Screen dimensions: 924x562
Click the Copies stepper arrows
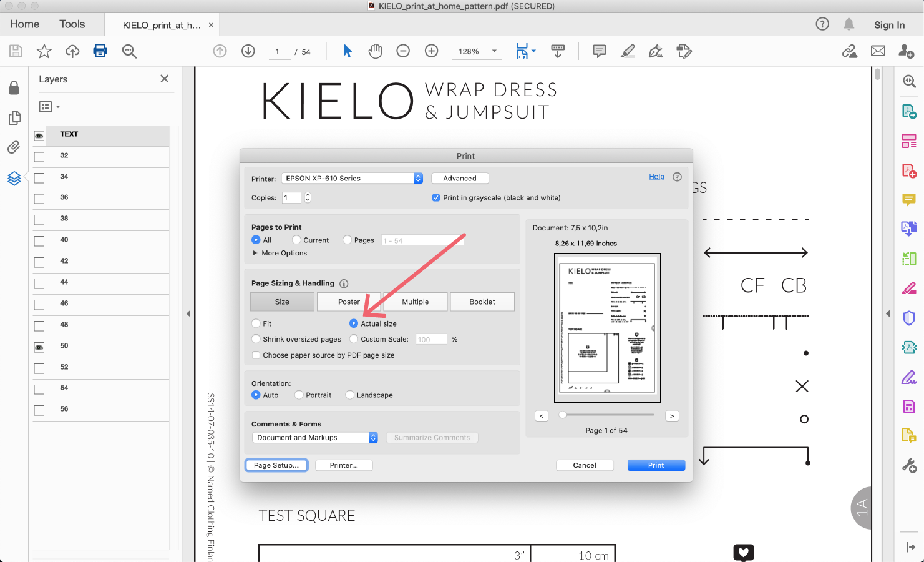308,197
